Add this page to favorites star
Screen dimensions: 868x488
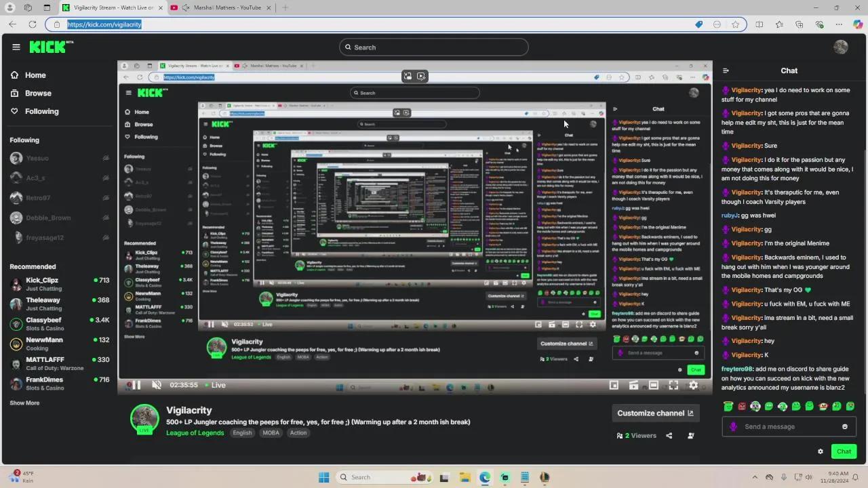point(736,24)
